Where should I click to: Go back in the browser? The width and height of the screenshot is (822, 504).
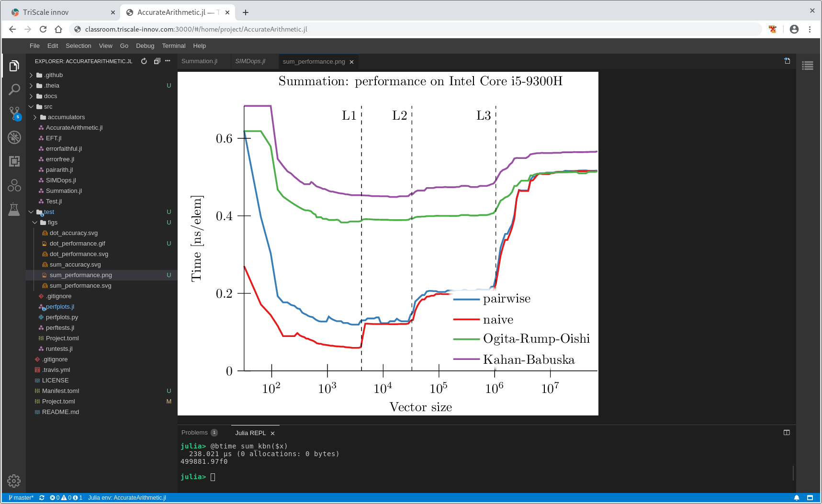tap(12, 29)
